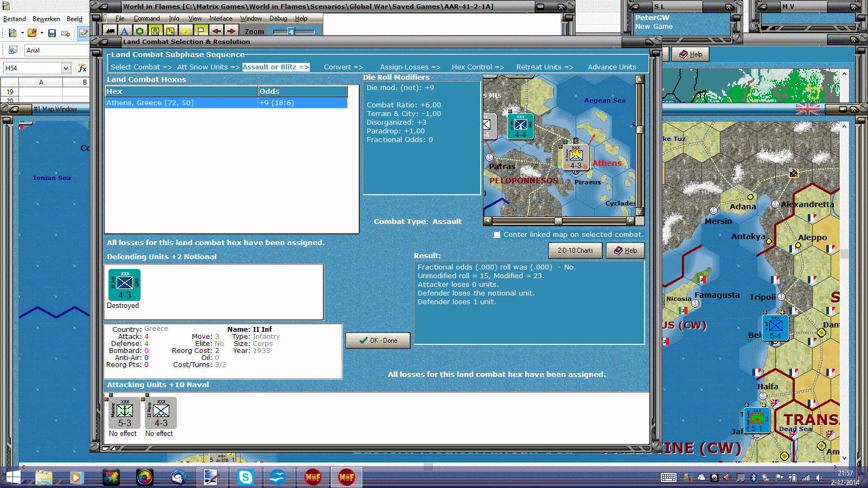The height and width of the screenshot is (488, 868).
Task: Click the Odds column header
Action: point(303,92)
